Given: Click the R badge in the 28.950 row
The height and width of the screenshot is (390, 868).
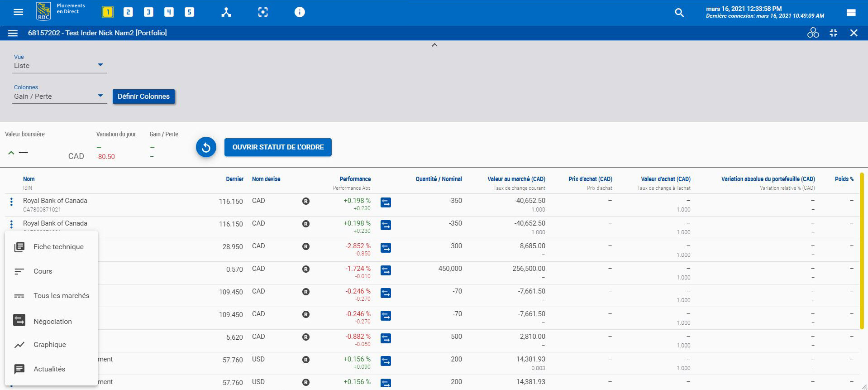Looking at the screenshot, I should pyautogui.click(x=306, y=246).
